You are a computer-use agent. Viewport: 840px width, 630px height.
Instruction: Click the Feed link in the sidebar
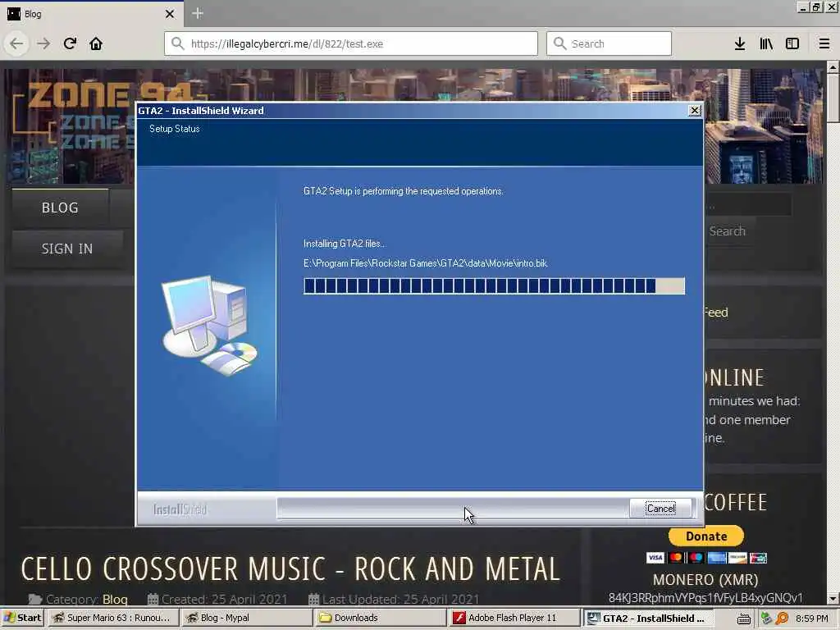click(x=716, y=313)
